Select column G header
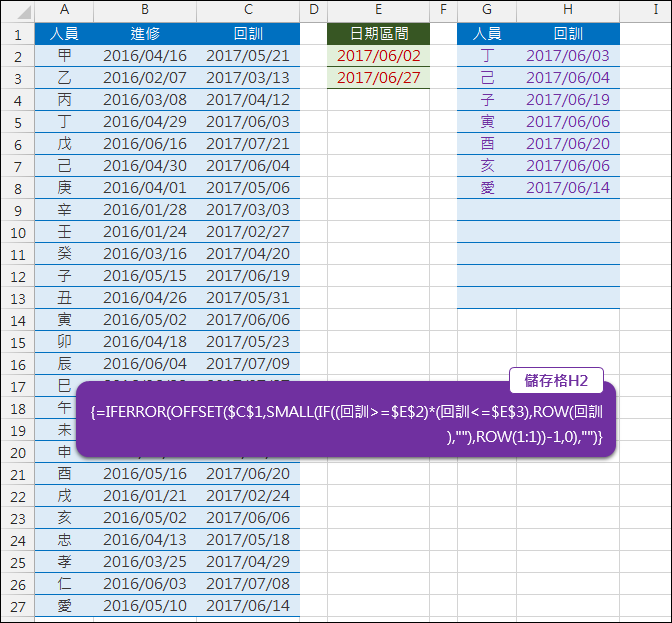Screen dimensions: 672x623 [487, 10]
